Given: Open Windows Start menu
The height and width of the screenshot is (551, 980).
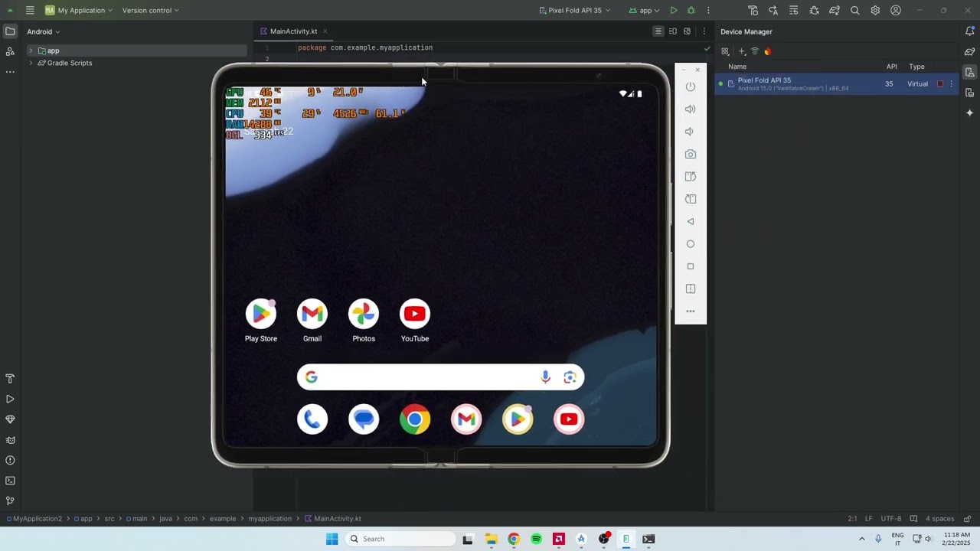Looking at the screenshot, I should pyautogui.click(x=332, y=539).
